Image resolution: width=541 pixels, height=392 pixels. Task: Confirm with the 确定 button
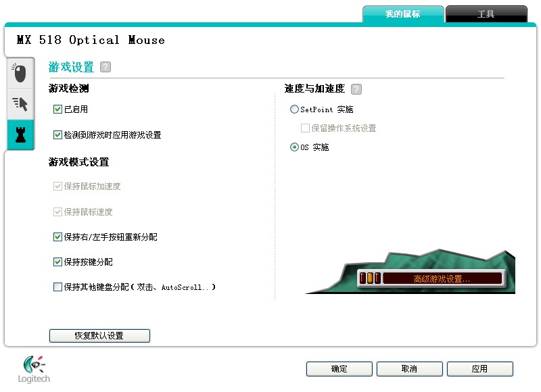[339, 369]
